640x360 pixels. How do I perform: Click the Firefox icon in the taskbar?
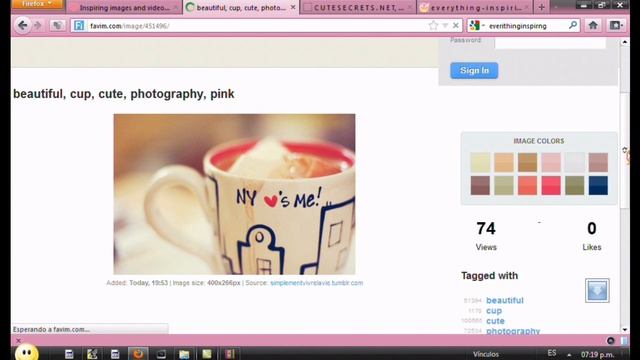click(138, 353)
